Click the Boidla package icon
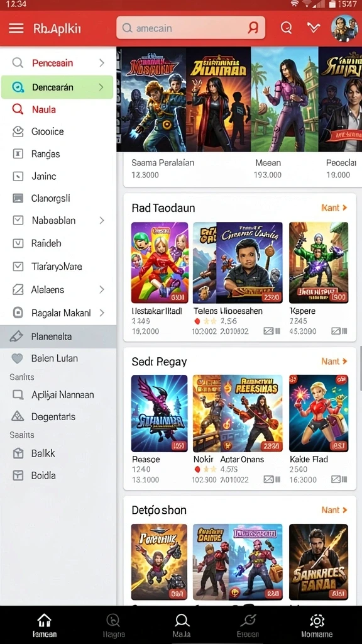This screenshot has width=362, height=644. (x=18, y=475)
